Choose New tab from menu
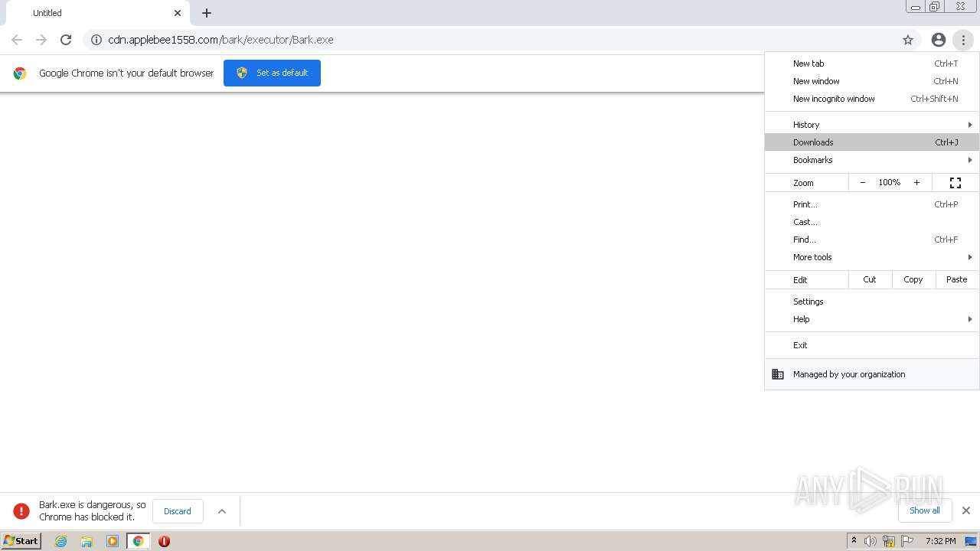Screen dimensions: 980x551 click(x=872, y=64)
